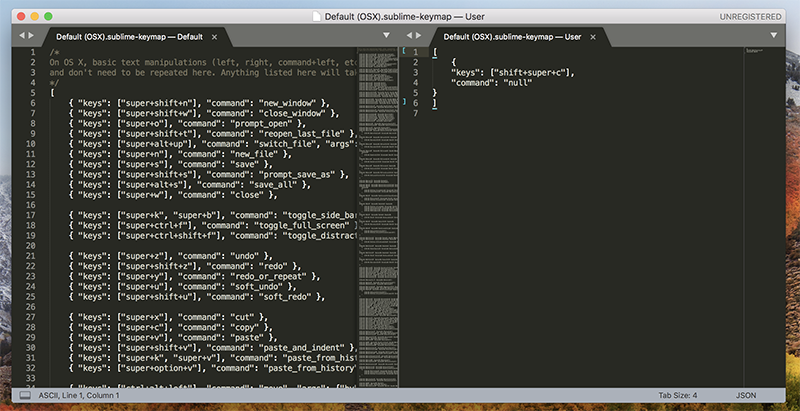
Task: Click line with "new_file" command
Action: [180, 154]
